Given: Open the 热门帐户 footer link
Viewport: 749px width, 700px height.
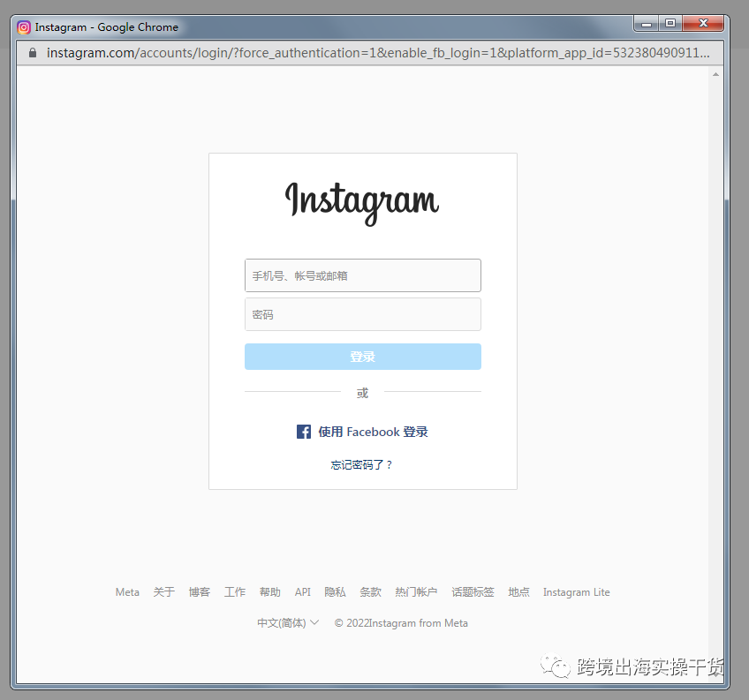Looking at the screenshot, I should tap(416, 592).
